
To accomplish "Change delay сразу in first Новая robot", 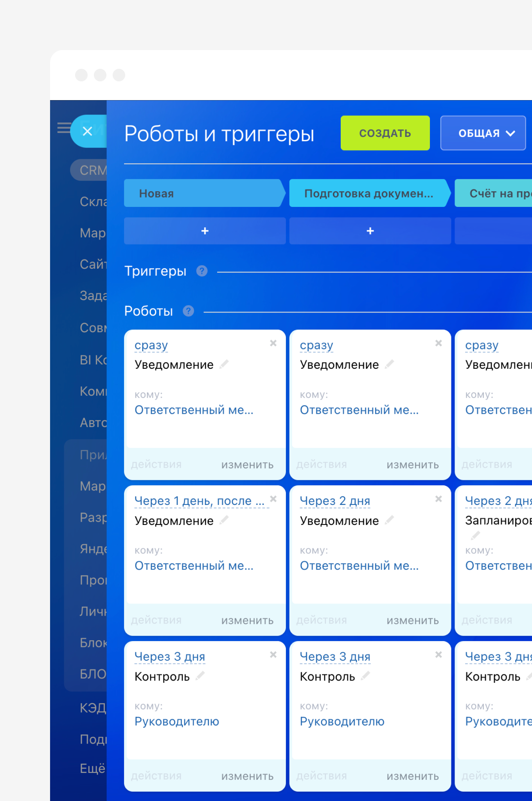I will click(151, 345).
